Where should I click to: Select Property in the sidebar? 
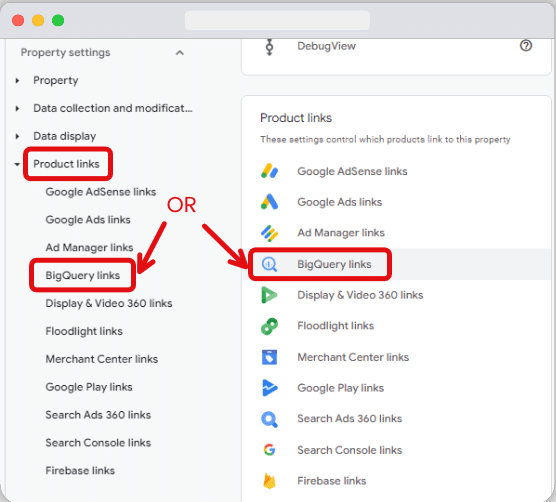point(56,80)
